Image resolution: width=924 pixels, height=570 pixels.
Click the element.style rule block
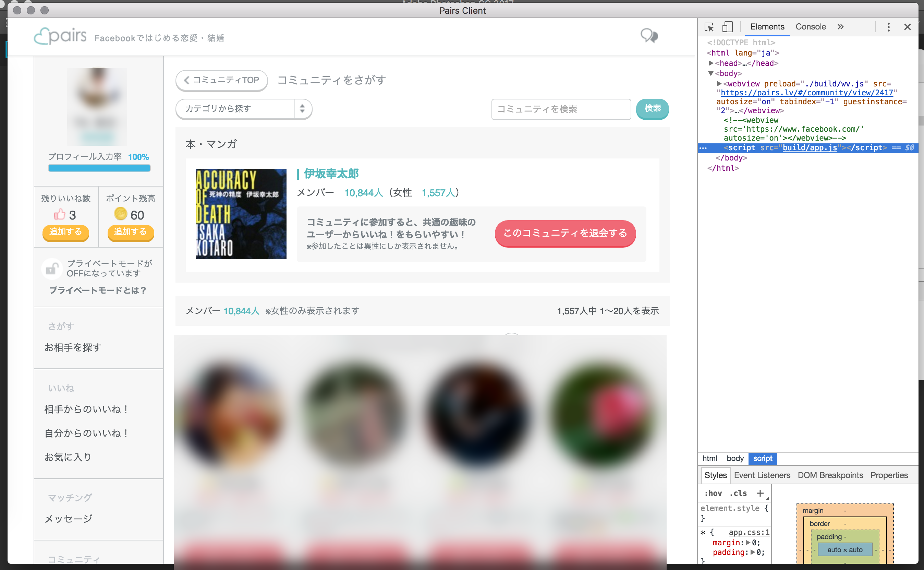(734, 513)
